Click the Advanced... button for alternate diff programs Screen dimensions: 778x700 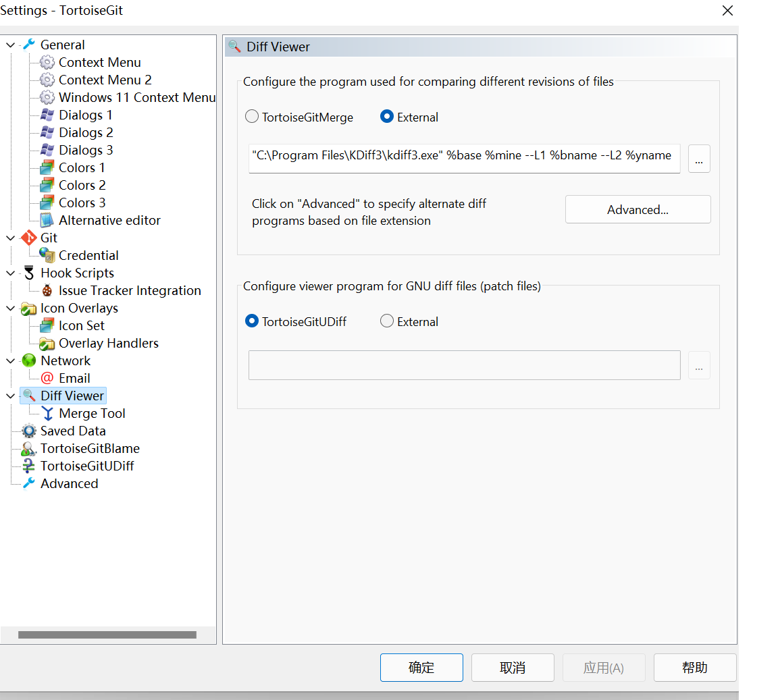(638, 209)
